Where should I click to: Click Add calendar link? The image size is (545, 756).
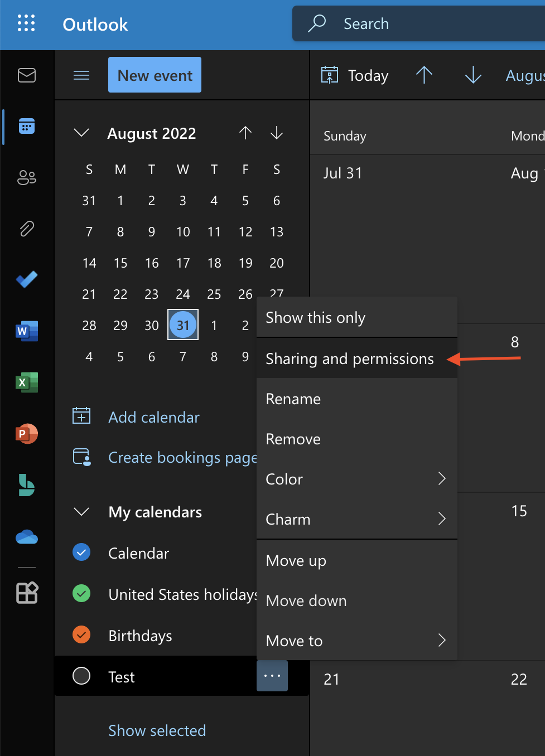pos(154,417)
